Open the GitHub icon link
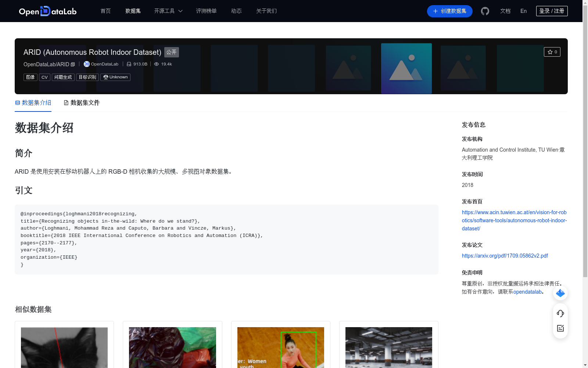This screenshot has height=368, width=588. click(485, 11)
